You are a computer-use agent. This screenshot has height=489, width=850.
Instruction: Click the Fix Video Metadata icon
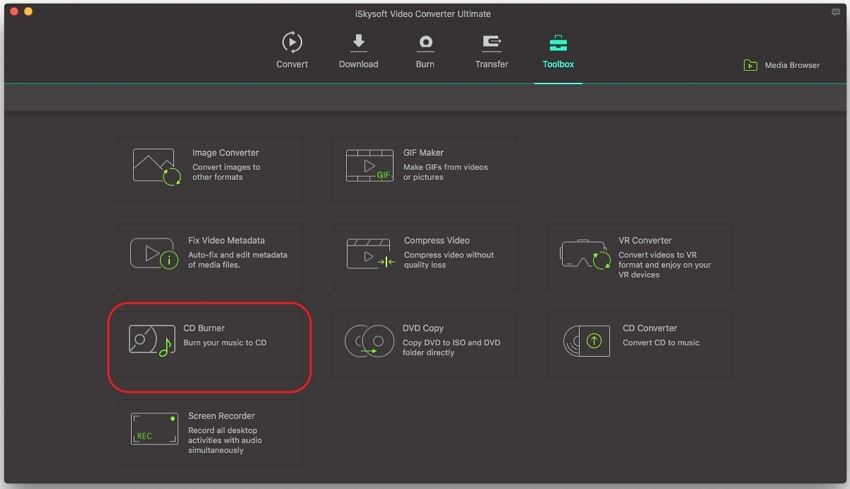click(153, 254)
